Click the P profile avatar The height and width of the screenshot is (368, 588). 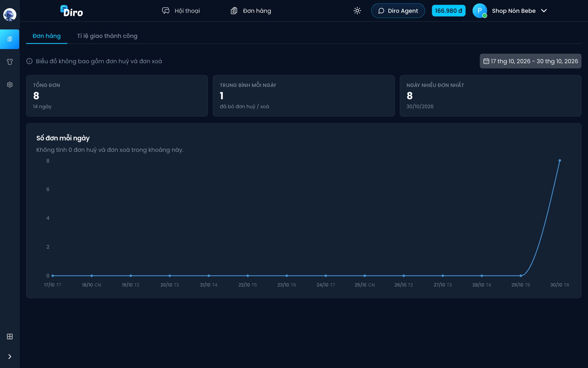(480, 11)
